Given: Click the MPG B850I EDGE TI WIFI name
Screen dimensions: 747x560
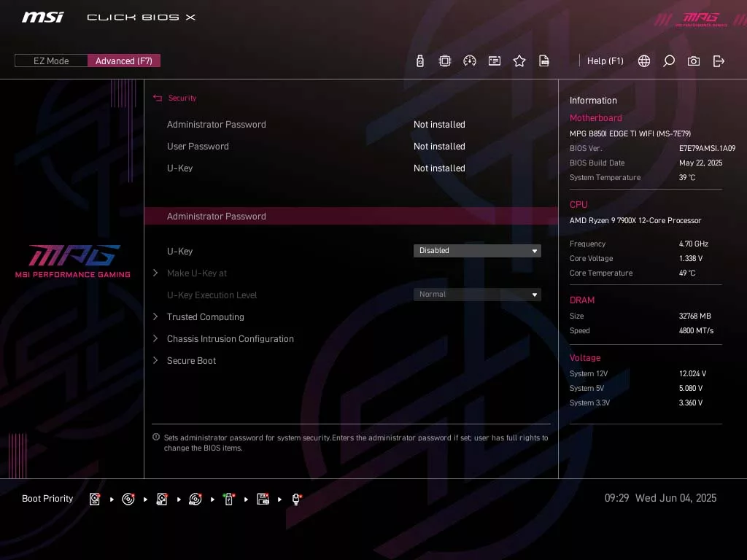Looking at the screenshot, I should point(630,134).
